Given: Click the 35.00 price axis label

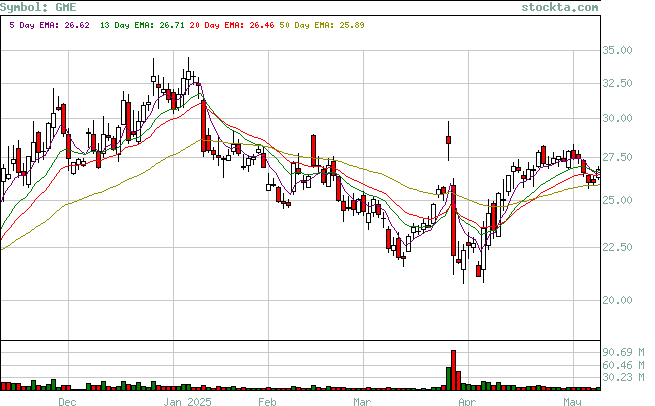Looking at the screenshot, I should click(617, 50).
